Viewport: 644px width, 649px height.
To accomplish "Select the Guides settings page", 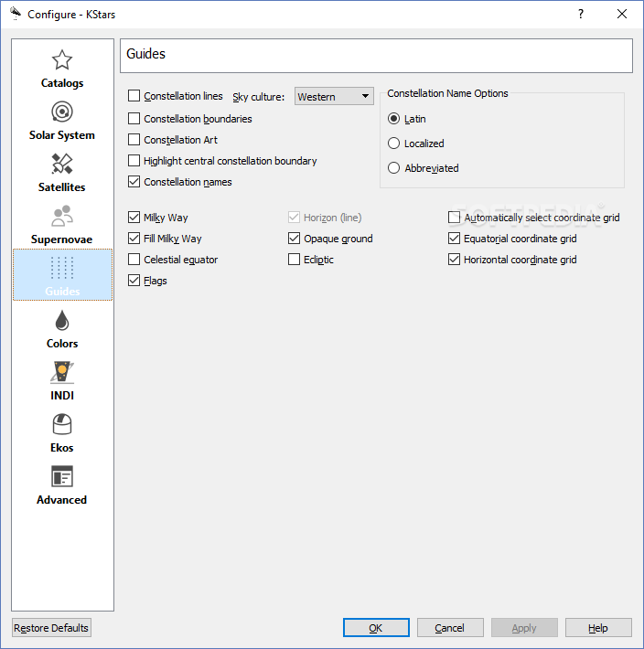I will pos(62,275).
